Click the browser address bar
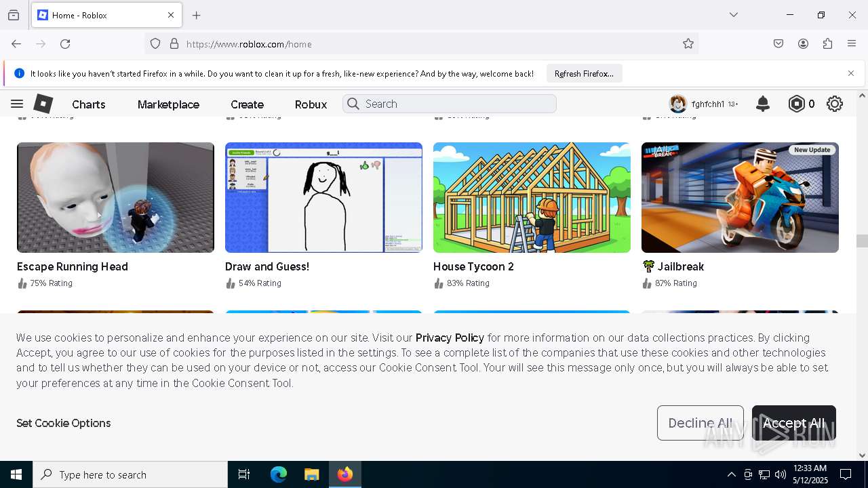 coord(420,43)
